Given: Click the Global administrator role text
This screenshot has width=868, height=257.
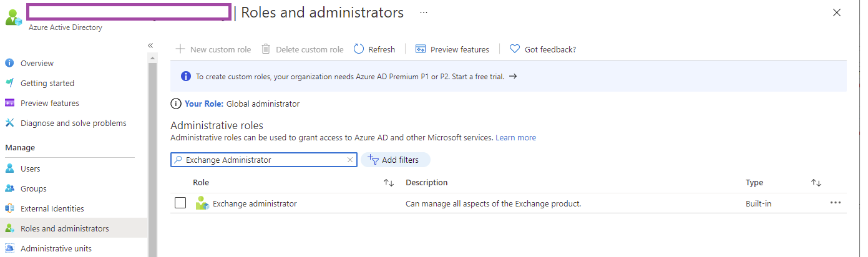Looking at the screenshot, I should tap(263, 104).
